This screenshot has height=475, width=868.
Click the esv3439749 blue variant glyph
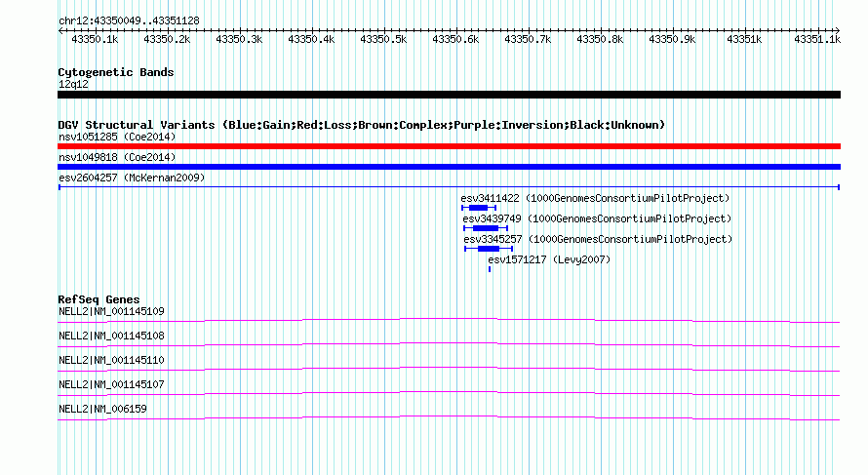(486, 228)
